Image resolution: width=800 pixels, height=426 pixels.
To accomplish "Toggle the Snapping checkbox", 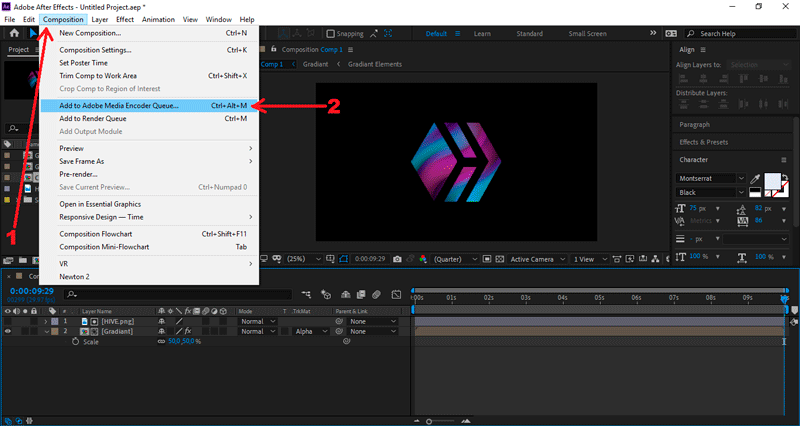I will 330,34.
